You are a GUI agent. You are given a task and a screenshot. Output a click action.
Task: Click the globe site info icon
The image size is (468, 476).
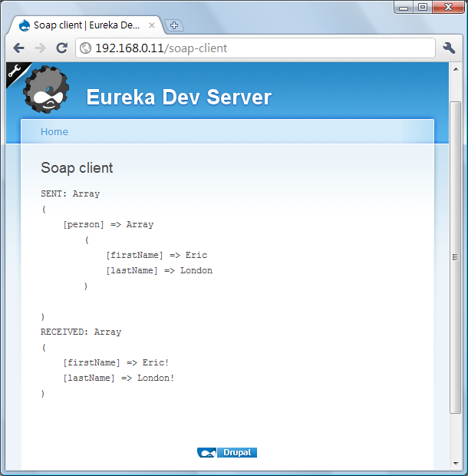pos(86,48)
